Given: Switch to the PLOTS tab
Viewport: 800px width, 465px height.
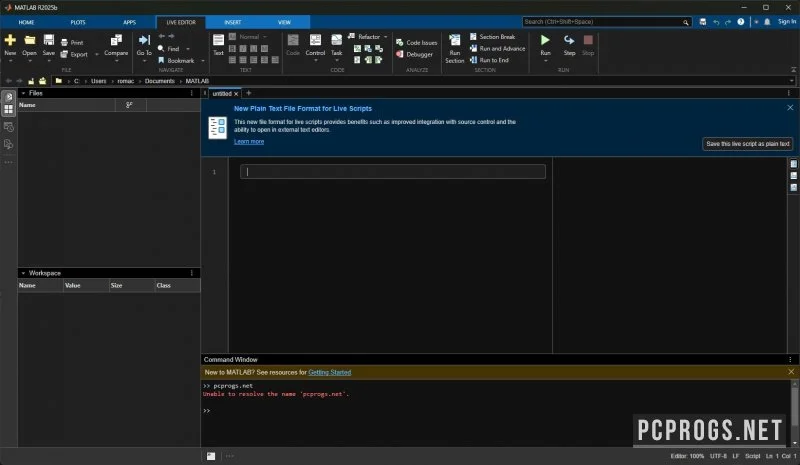Looking at the screenshot, I should click(x=78, y=22).
